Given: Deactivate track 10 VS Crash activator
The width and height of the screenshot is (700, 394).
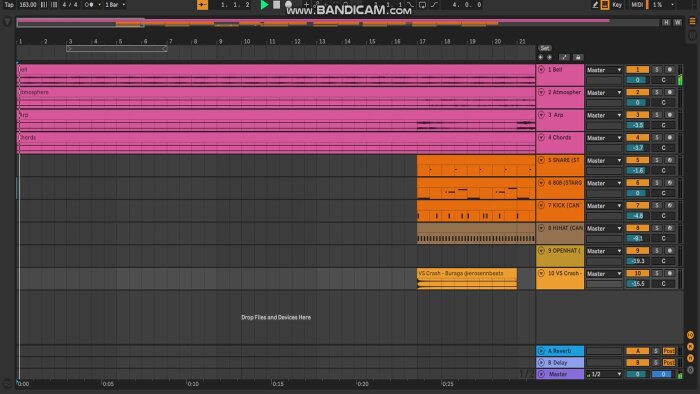Looking at the screenshot, I should coord(638,274).
